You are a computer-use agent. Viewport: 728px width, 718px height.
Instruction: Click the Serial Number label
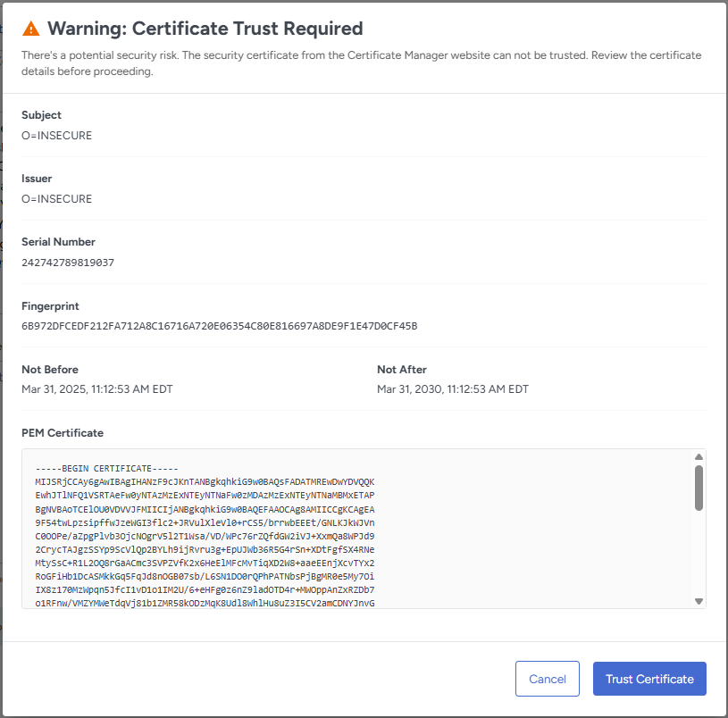[58, 242]
